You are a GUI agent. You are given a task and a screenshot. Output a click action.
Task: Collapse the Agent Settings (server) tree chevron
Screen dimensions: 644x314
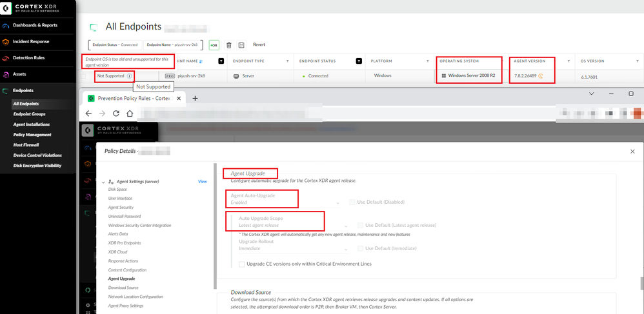click(x=103, y=182)
